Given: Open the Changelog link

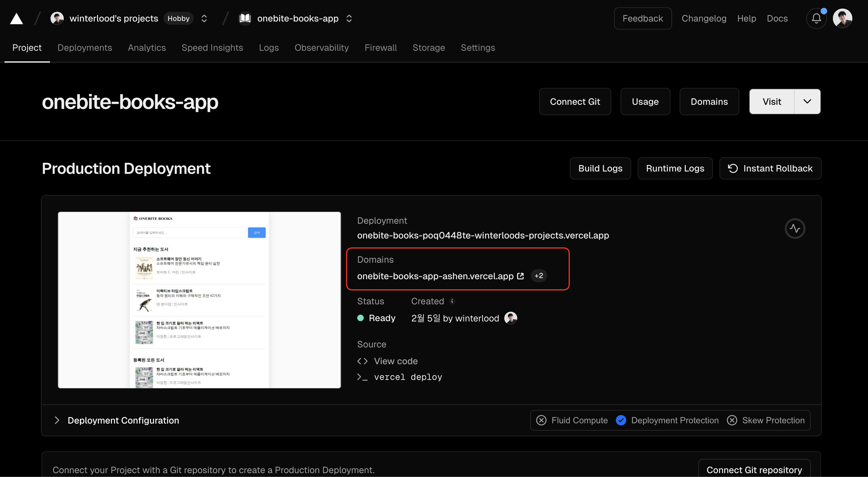Looking at the screenshot, I should [x=704, y=18].
